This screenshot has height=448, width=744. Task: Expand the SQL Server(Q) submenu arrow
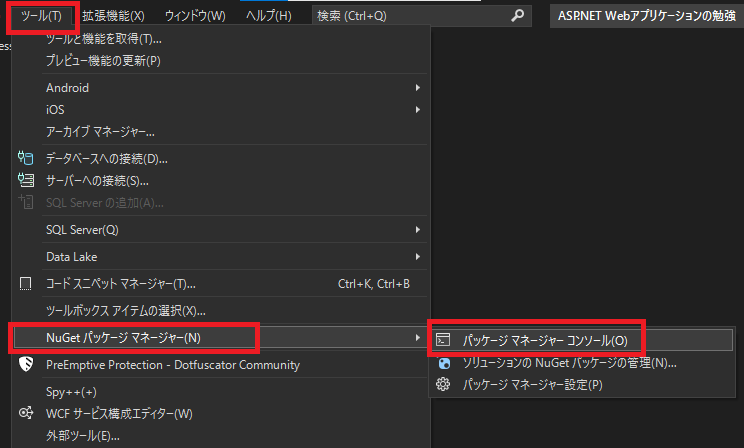pyautogui.click(x=418, y=230)
